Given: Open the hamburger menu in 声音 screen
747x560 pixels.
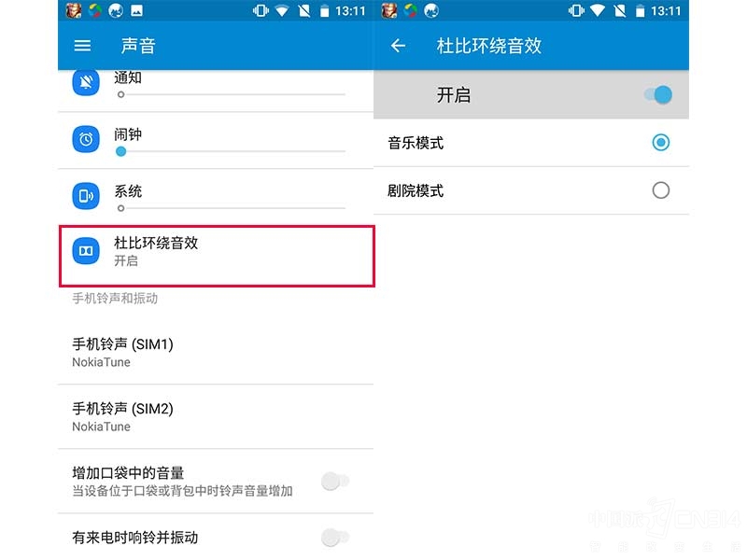Looking at the screenshot, I should (82, 46).
